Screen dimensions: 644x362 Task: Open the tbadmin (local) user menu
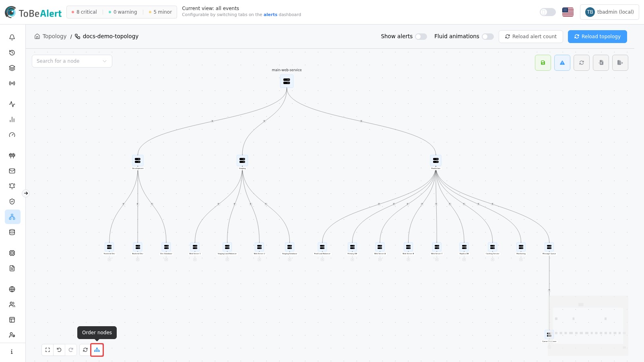(609, 12)
